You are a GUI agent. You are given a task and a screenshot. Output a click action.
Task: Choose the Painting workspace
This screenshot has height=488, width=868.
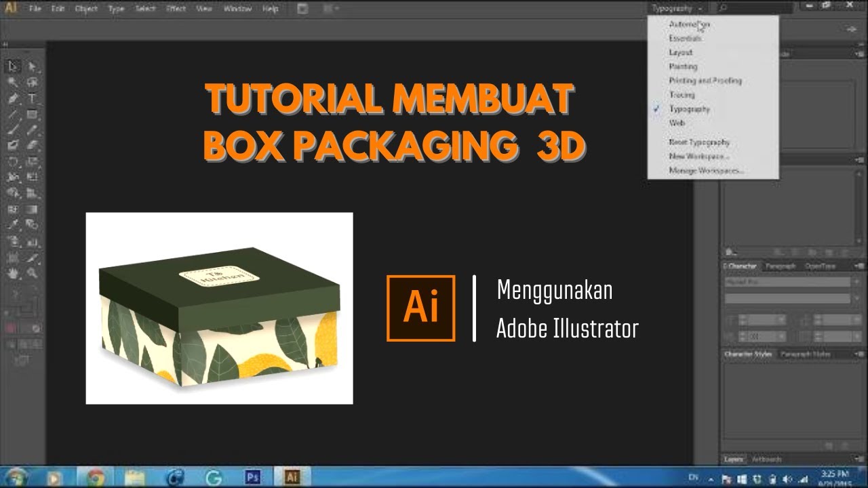683,66
